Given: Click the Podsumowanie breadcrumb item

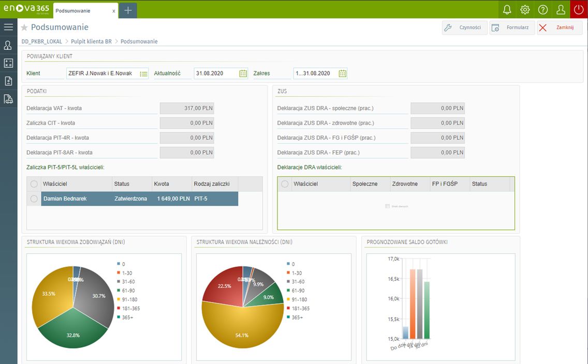Looking at the screenshot, I should (139, 41).
